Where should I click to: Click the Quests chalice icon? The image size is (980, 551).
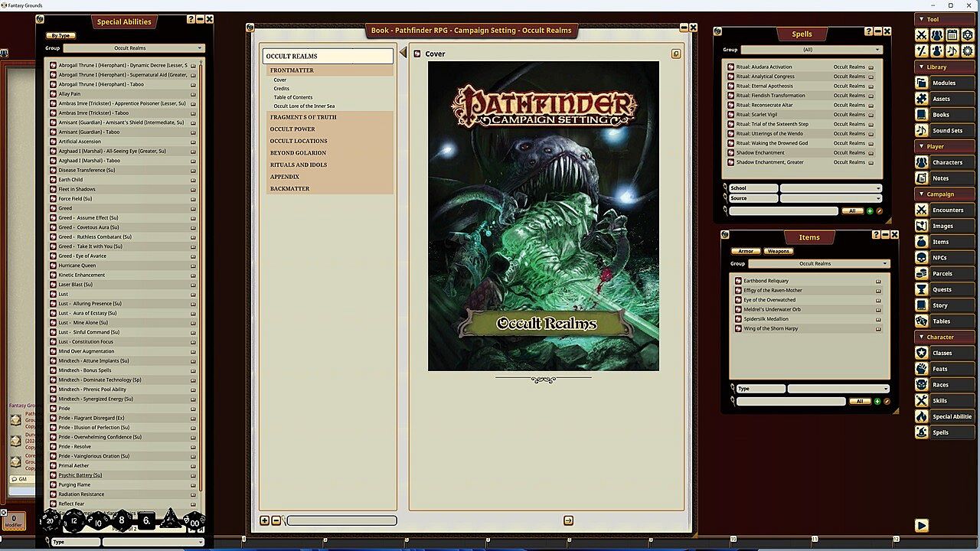pyautogui.click(x=922, y=289)
